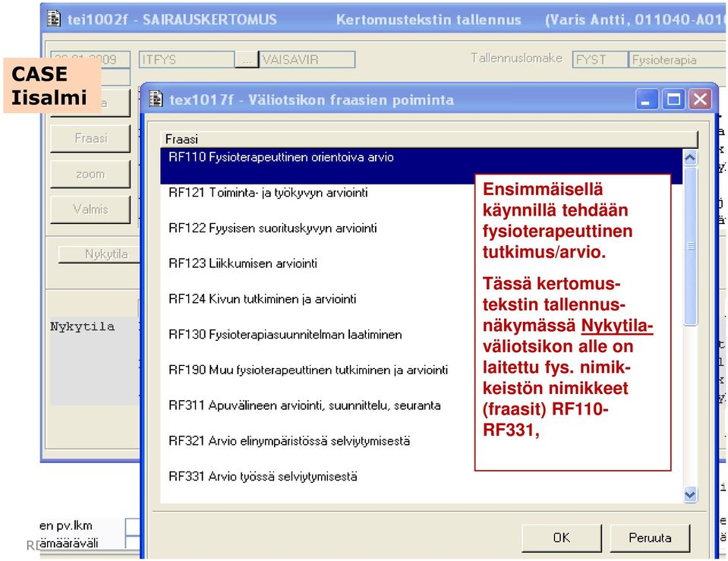Click the FYST Tallennuslomake field
The image size is (728, 561).
(x=600, y=59)
